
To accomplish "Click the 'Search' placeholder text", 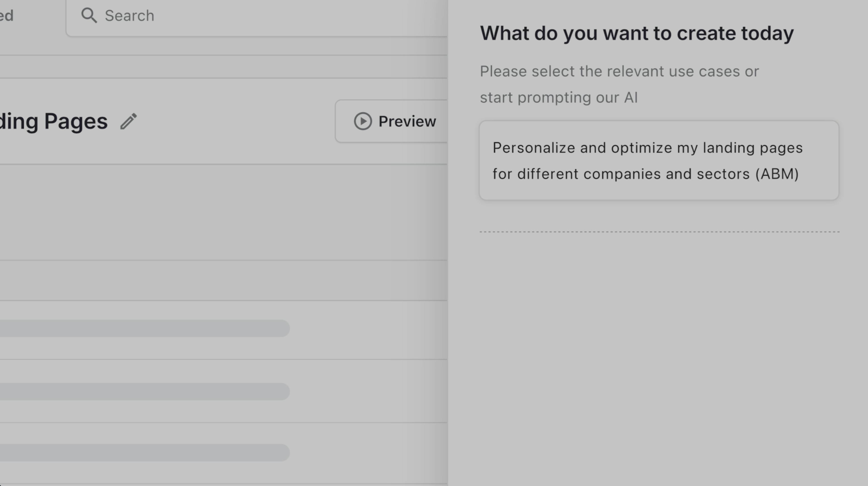I will click(129, 16).
